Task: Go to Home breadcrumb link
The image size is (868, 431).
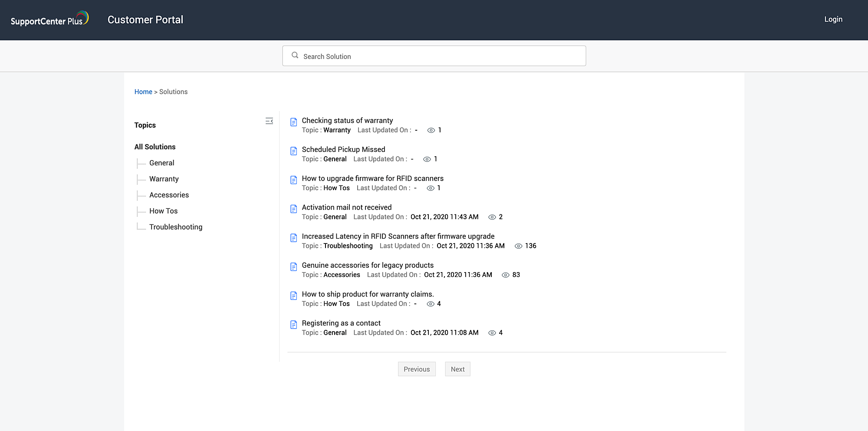Action: (143, 92)
